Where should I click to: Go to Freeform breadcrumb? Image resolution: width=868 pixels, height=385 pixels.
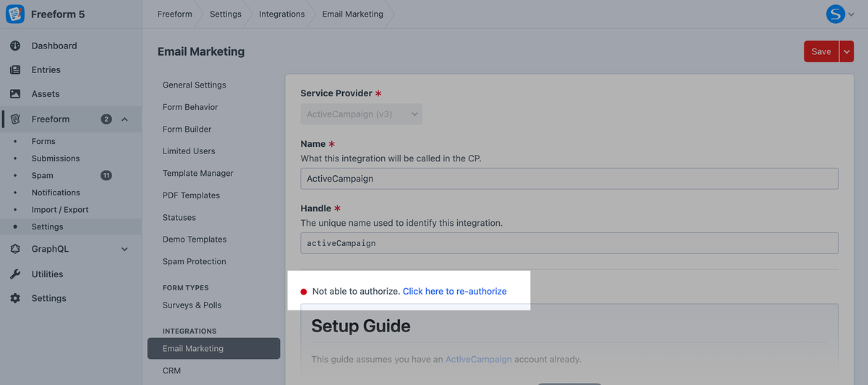click(x=175, y=14)
